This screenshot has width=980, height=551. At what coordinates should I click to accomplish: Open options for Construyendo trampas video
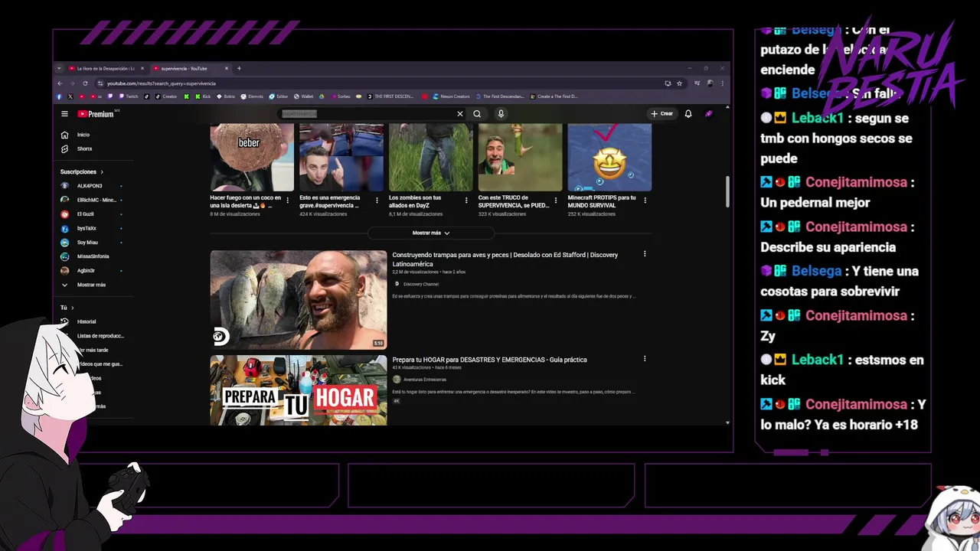pyautogui.click(x=645, y=254)
